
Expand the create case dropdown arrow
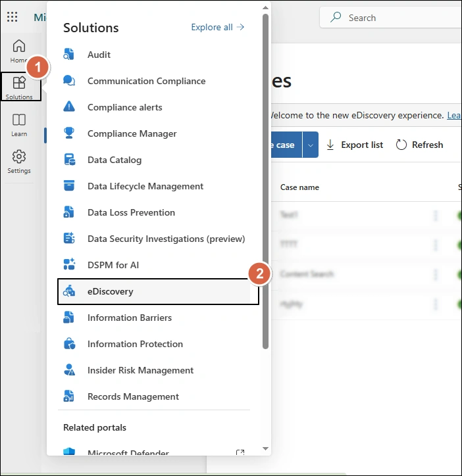pyautogui.click(x=311, y=145)
